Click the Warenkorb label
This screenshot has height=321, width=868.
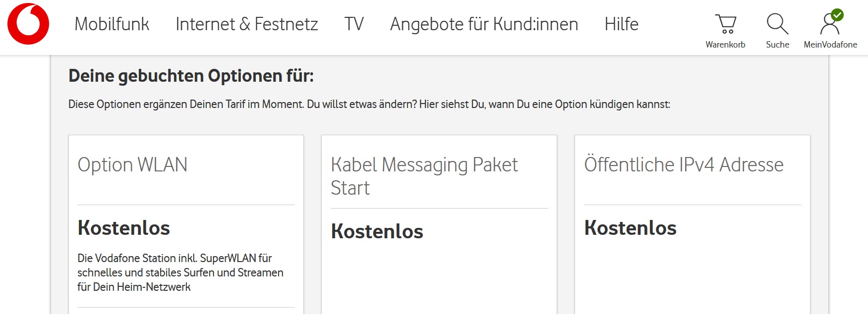tap(726, 45)
